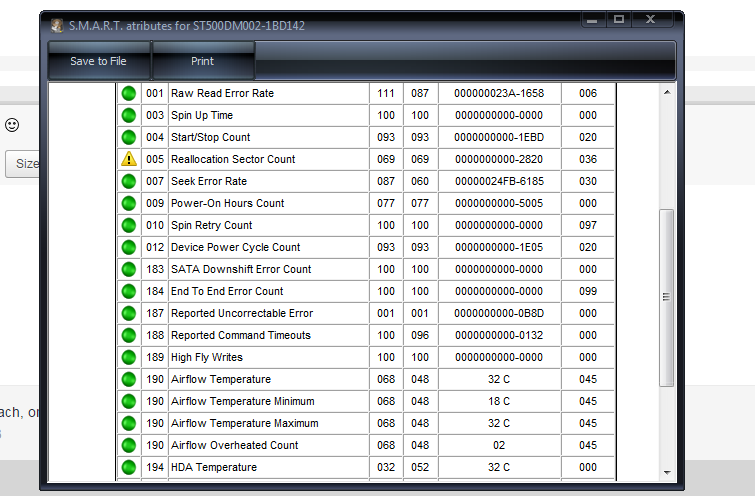The image size is (755, 496).
Task: Maximize the S.M.A.R.T. attributes window
Action: point(619,19)
